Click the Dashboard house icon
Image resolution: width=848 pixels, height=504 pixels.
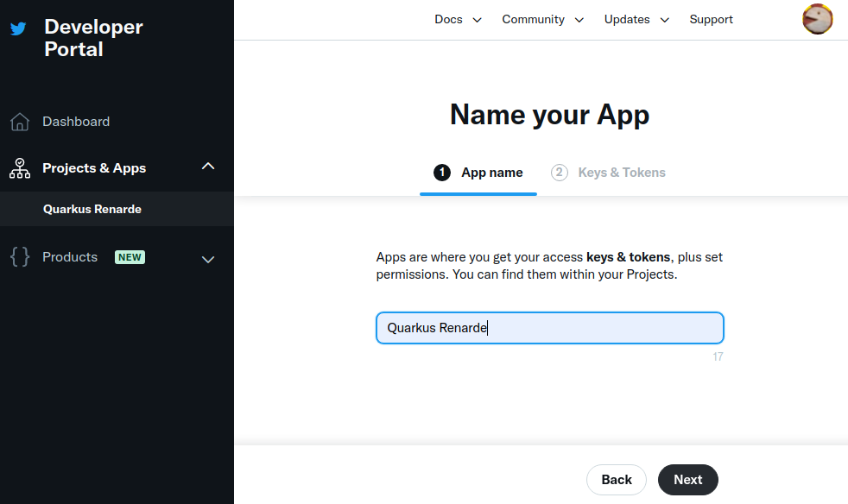pos(20,122)
